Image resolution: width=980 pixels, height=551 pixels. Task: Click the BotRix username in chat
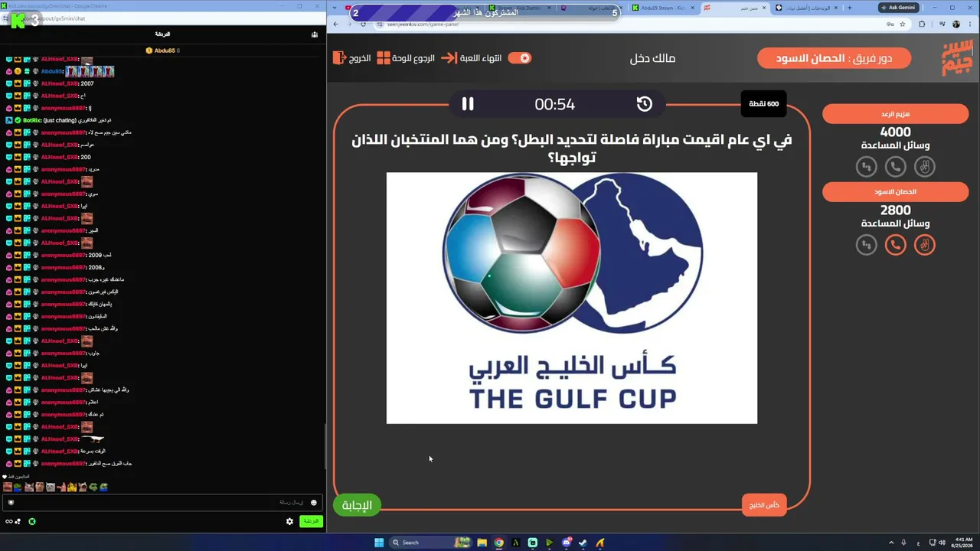click(x=32, y=120)
